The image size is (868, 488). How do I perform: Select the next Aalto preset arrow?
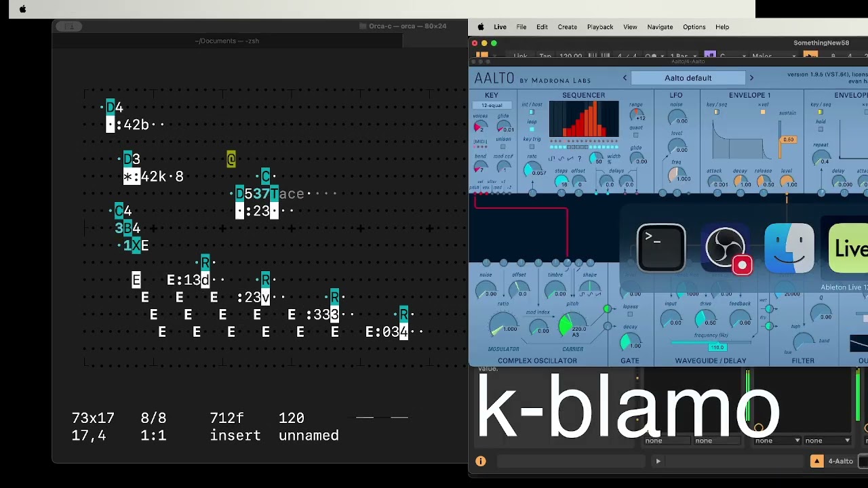coord(751,78)
